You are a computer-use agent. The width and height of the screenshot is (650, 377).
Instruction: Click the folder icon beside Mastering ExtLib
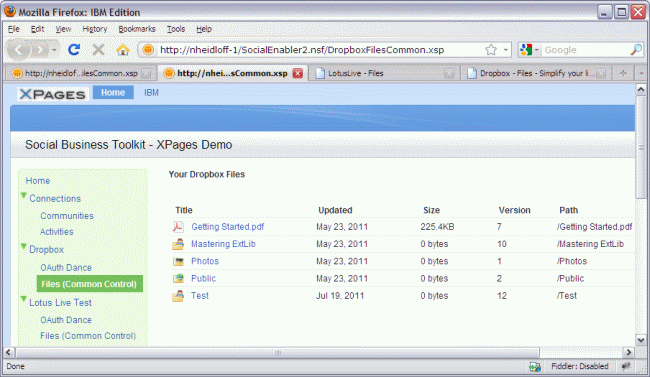[178, 244]
